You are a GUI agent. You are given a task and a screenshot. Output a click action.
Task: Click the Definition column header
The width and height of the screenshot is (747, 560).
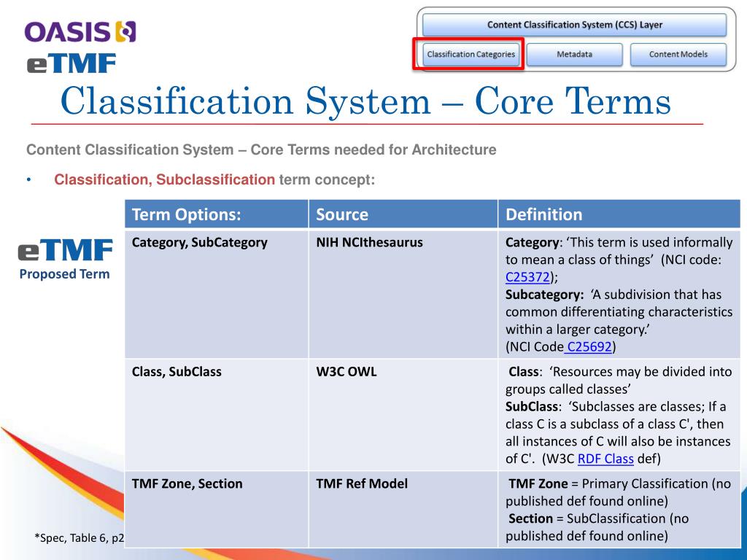pyautogui.click(x=619, y=214)
